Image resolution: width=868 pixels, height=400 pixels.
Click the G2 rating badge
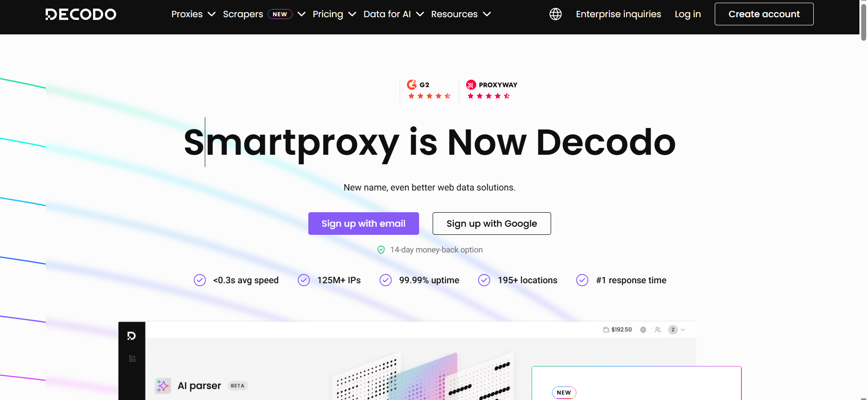click(429, 90)
